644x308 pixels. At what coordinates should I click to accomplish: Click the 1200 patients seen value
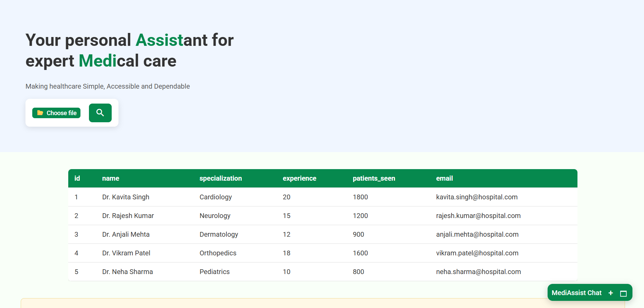click(x=360, y=216)
